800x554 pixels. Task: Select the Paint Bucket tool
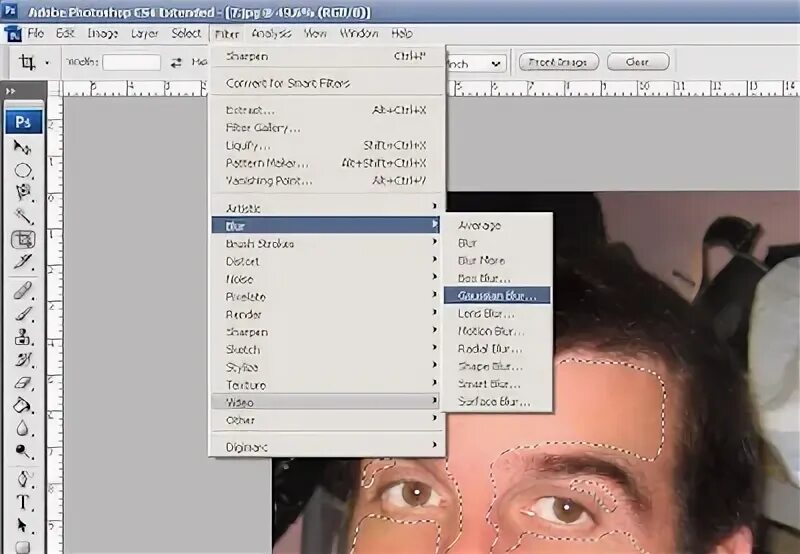point(22,406)
